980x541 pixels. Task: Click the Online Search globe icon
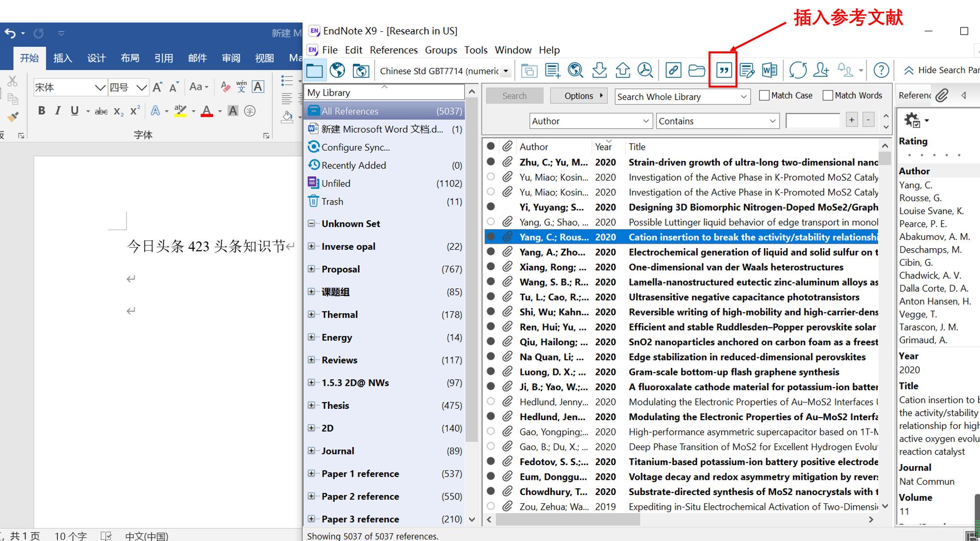click(575, 71)
